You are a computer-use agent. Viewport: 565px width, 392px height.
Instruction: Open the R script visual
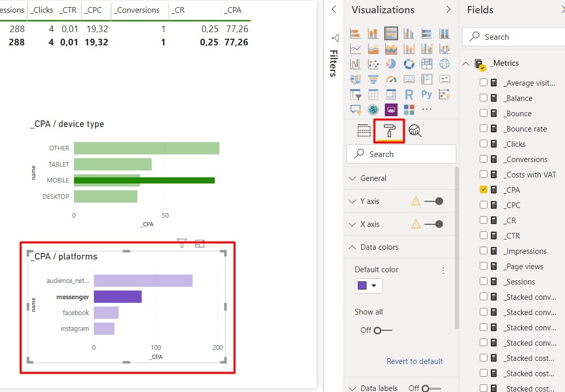[x=409, y=94]
